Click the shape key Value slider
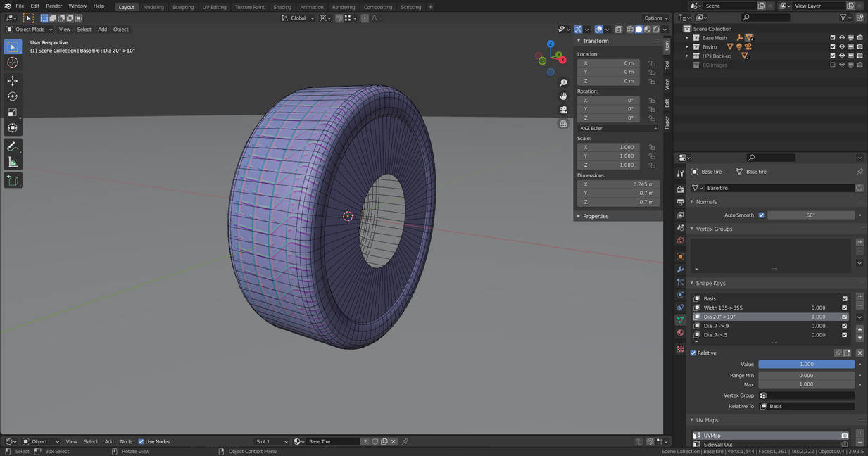 click(806, 365)
